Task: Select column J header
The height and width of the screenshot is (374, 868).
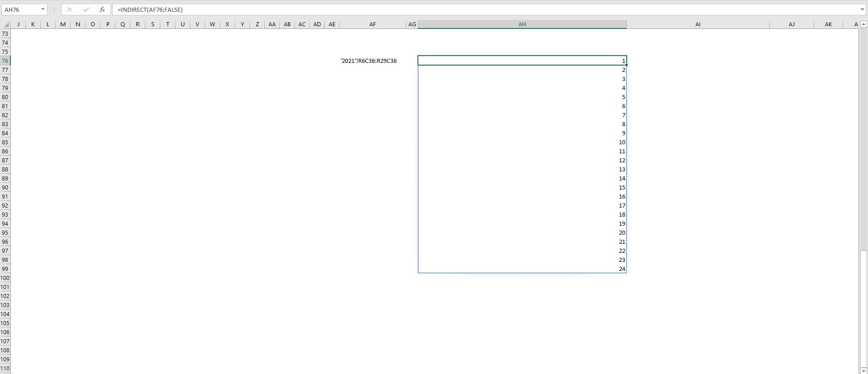Action: [18, 24]
